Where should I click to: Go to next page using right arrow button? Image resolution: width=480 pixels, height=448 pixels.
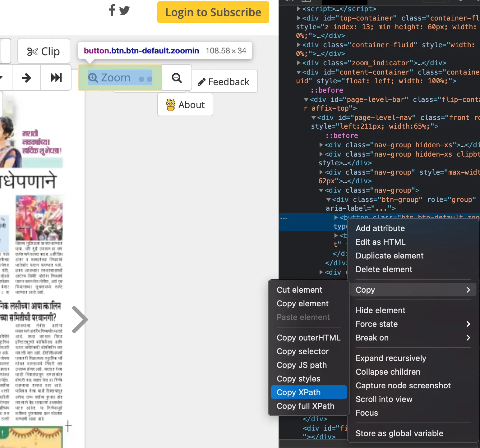[x=26, y=78]
